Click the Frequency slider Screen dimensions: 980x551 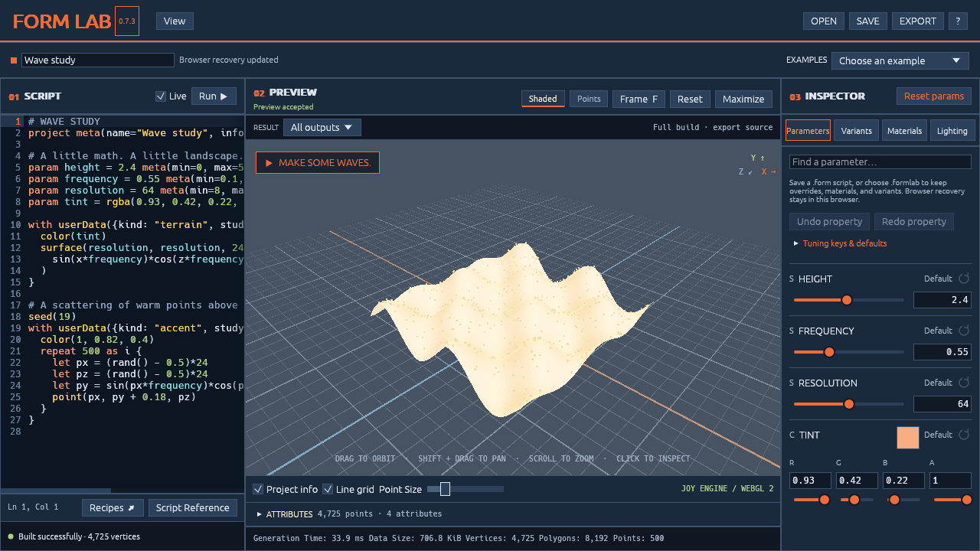(x=848, y=352)
